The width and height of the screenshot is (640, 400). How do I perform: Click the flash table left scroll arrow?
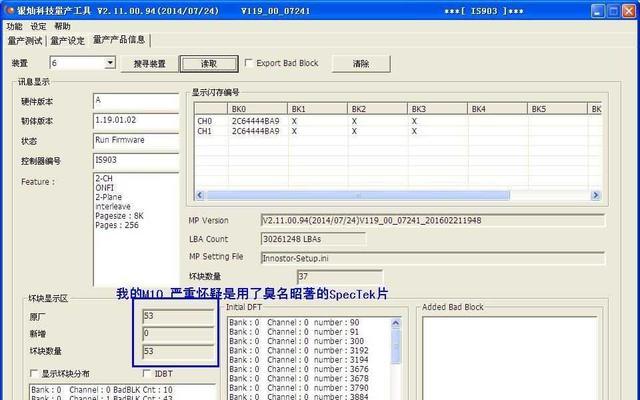point(200,195)
